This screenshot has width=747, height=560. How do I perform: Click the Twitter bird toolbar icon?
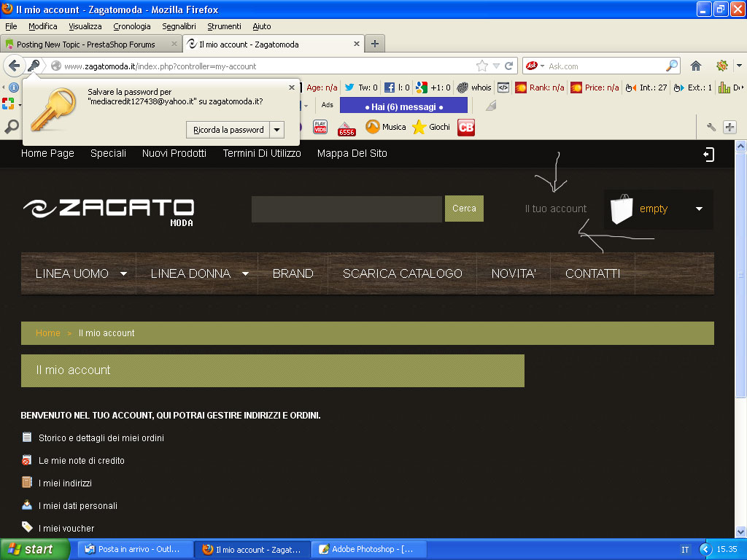click(x=349, y=87)
